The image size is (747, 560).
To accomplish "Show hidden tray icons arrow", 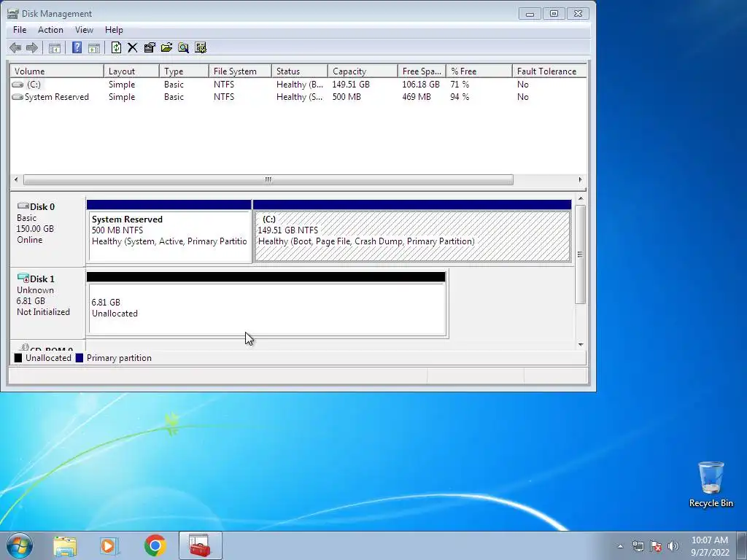I will click(x=620, y=546).
